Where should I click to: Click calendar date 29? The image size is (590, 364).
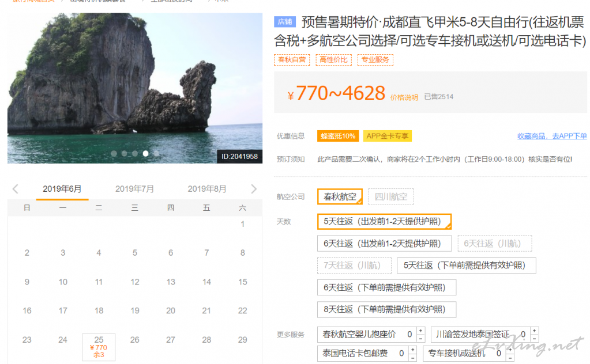[x=243, y=340]
